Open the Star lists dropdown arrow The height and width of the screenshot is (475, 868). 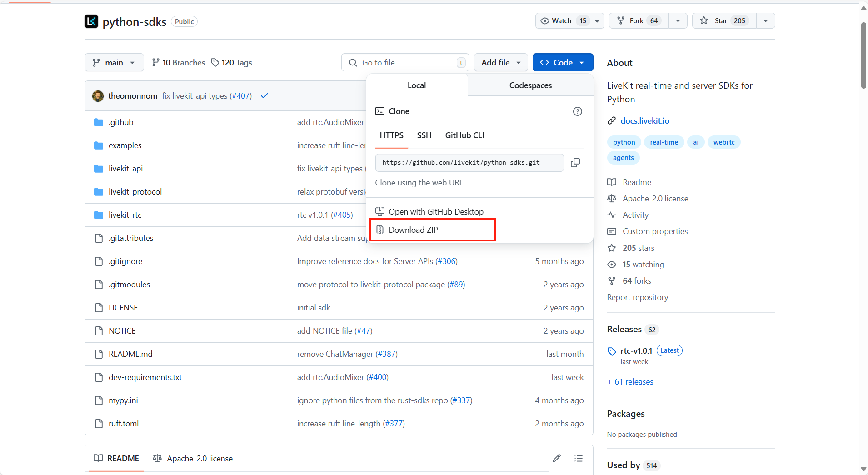(x=766, y=21)
